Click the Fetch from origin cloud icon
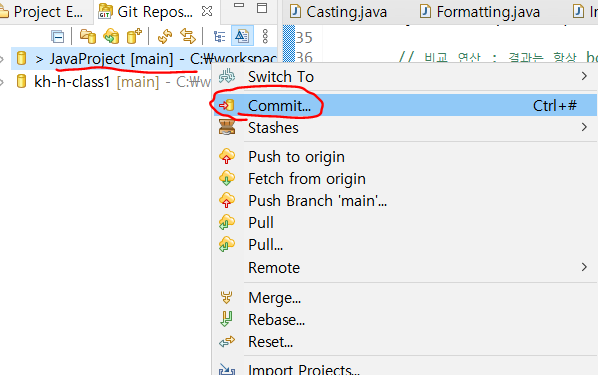Image resolution: width=598 pixels, height=375 pixels. point(227,178)
